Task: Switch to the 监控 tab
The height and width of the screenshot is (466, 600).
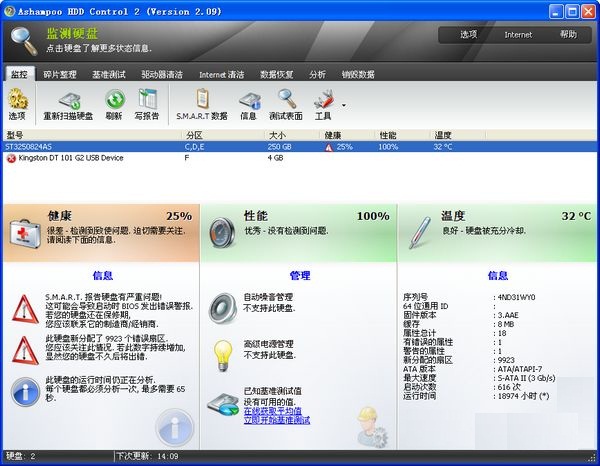Action: [20, 74]
